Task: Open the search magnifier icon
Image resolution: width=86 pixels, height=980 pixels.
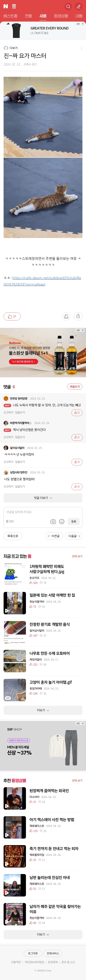Action: 68,6
